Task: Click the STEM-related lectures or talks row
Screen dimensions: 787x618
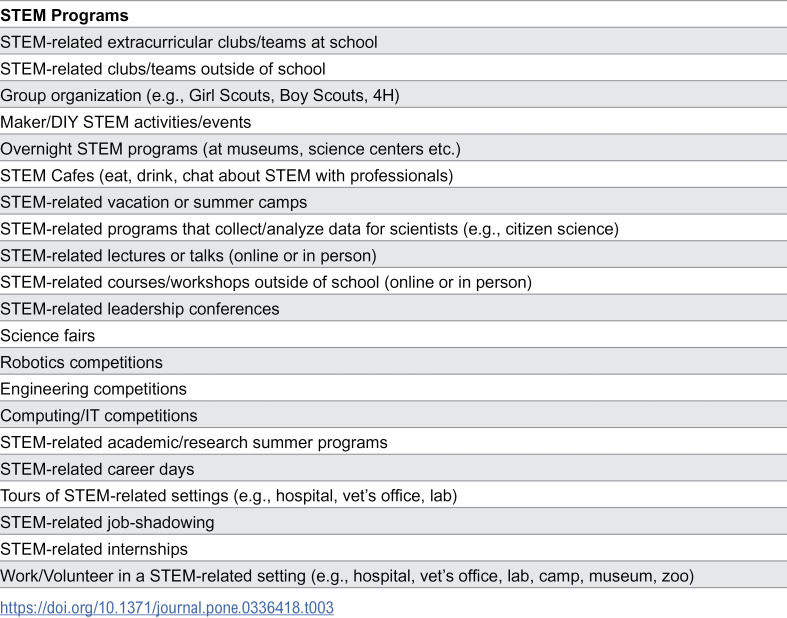Action: tap(394, 255)
